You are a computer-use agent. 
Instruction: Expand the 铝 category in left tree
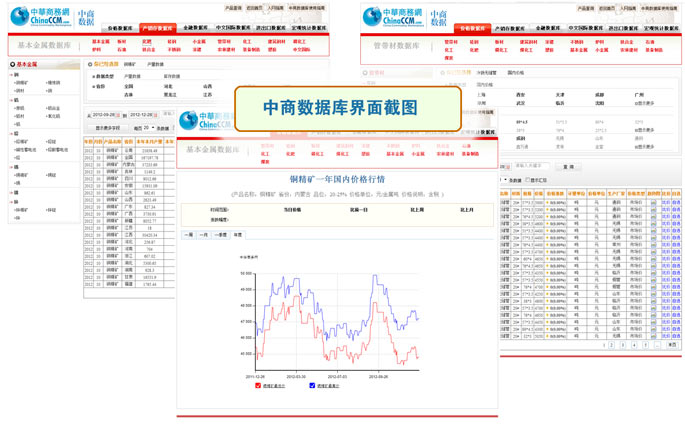tap(15, 100)
